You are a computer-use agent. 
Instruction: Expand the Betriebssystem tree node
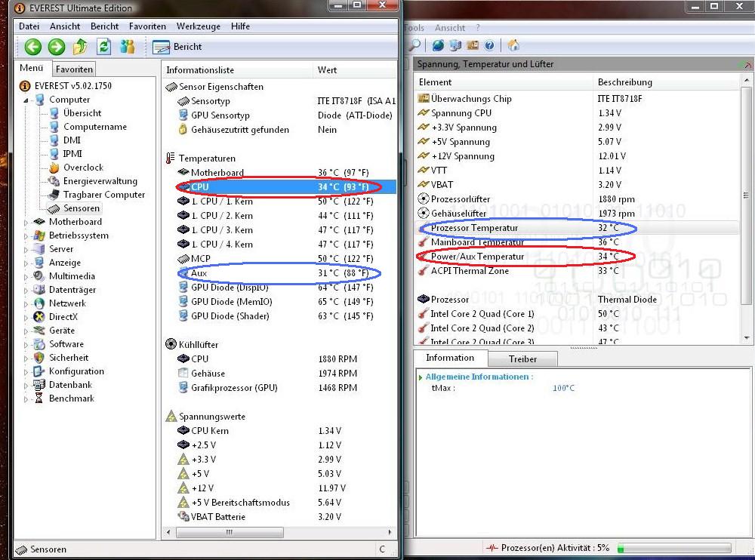pyautogui.click(x=26, y=236)
